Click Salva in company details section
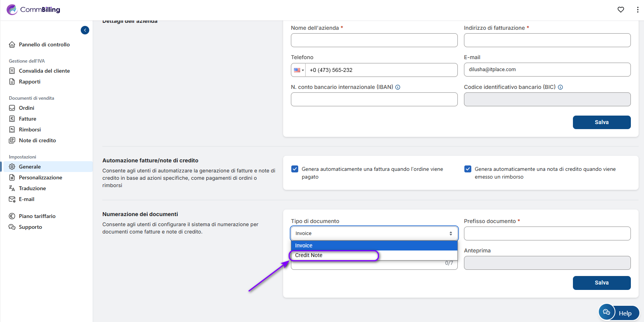This screenshot has width=644, height=322. coord(601,122)
